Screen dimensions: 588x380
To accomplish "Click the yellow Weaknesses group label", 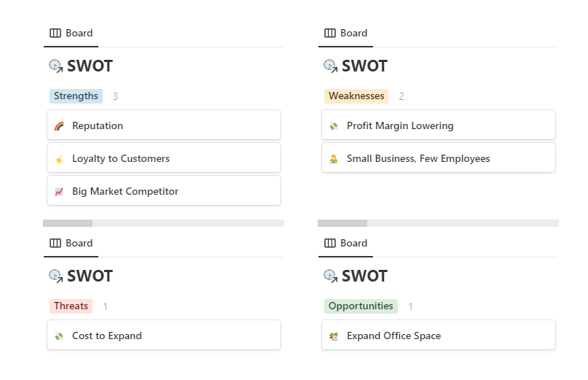I will [x=356, y=96].
